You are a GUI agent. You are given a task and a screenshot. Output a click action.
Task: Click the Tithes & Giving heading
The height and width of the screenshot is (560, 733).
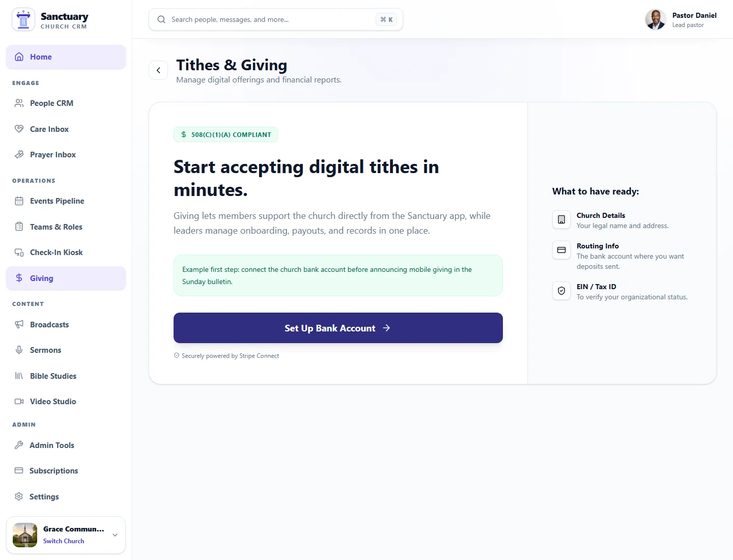(232, 65)
